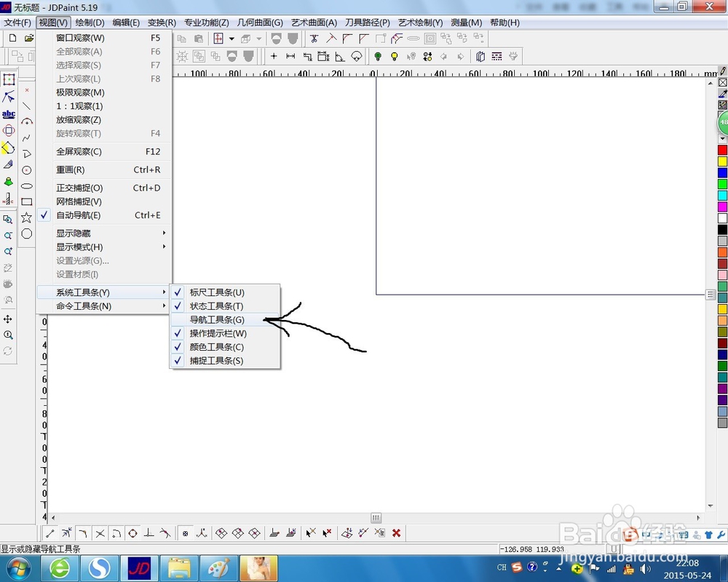Open the 刀具路径(P) menu
728x582 pixels.
367,23
